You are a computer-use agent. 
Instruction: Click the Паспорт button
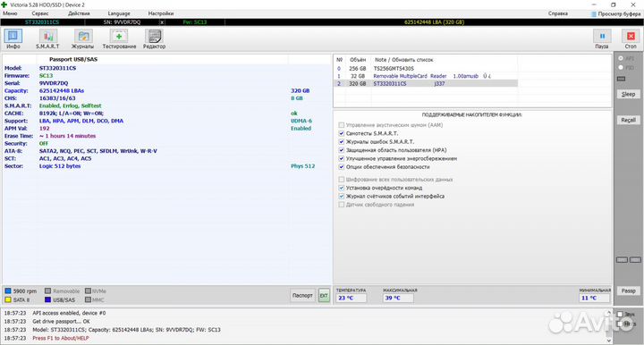pyautogui.click(x=302, y=295)
